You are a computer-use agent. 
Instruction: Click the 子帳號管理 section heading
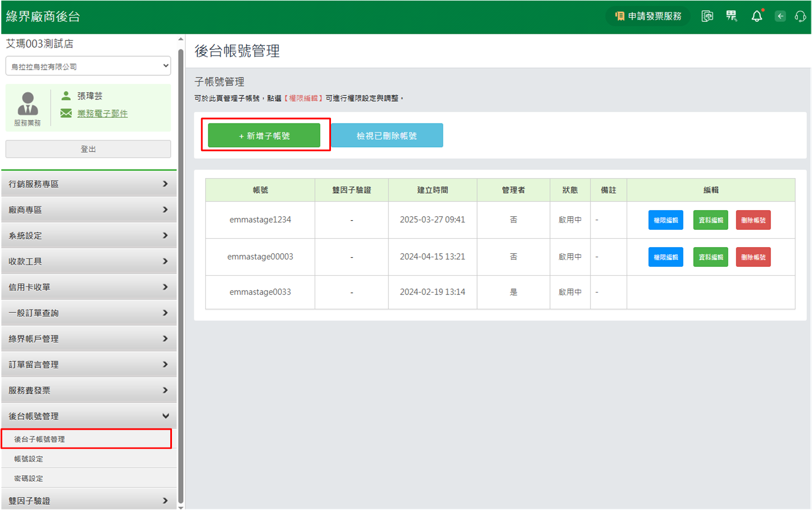point(219,82)
